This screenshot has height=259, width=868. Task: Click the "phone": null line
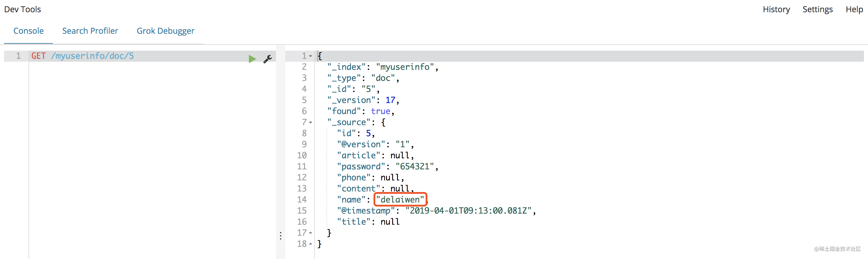tap(370, 178)
